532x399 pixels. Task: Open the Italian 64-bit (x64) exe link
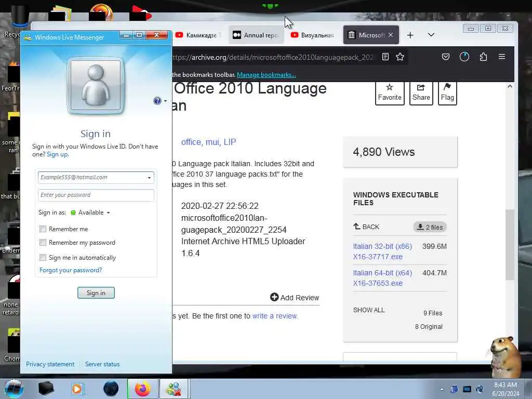tap(382, 278)
